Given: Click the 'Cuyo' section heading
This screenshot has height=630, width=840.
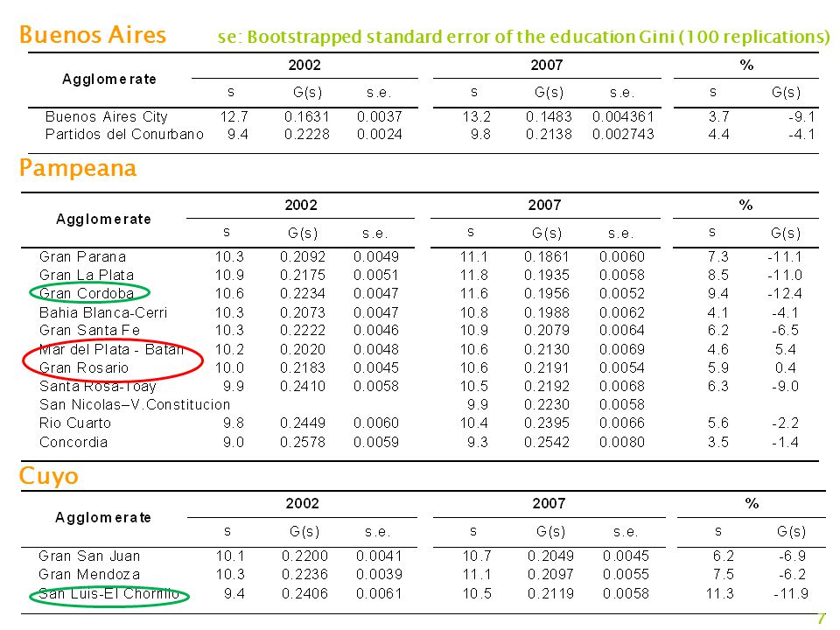Looking at the screenshot, I should coord(49,476).
